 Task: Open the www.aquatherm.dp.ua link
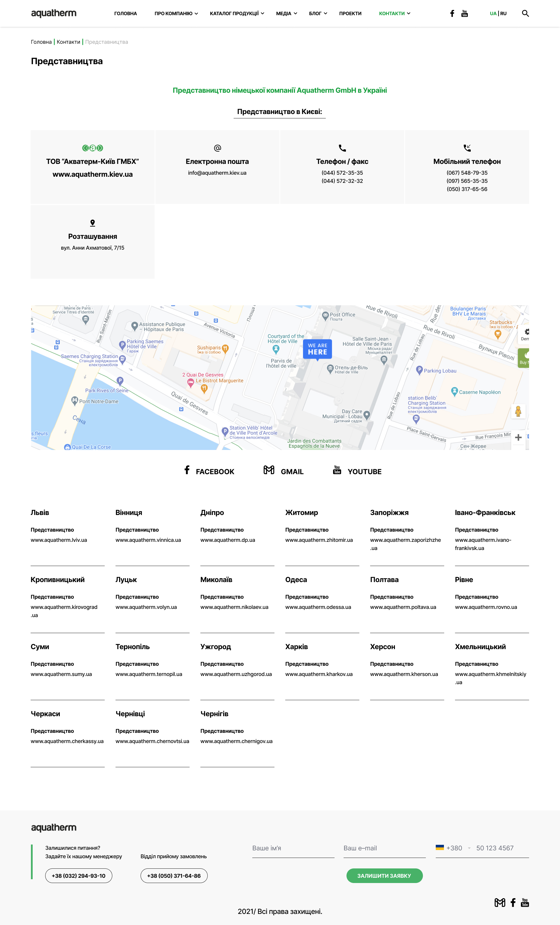(228, 540)
